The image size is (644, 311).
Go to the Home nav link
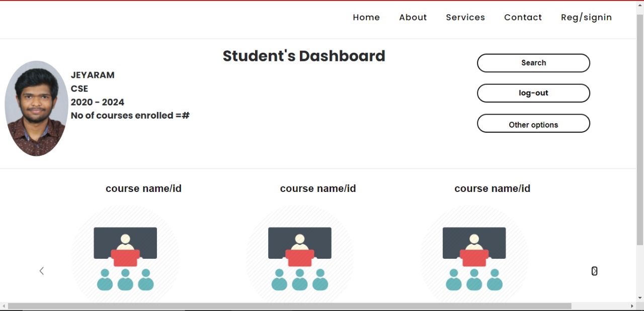[x=366, y=17]
